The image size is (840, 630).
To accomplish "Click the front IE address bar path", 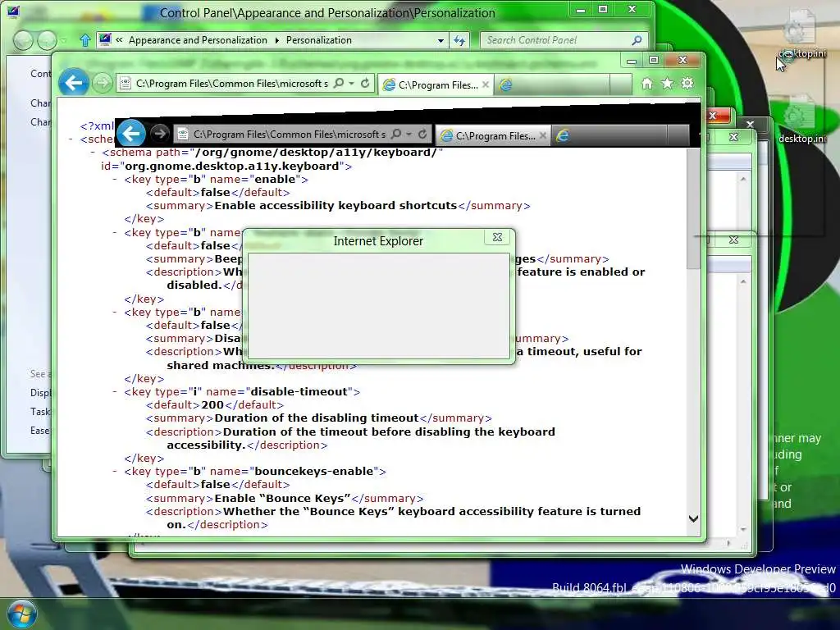I will point(232,84).
